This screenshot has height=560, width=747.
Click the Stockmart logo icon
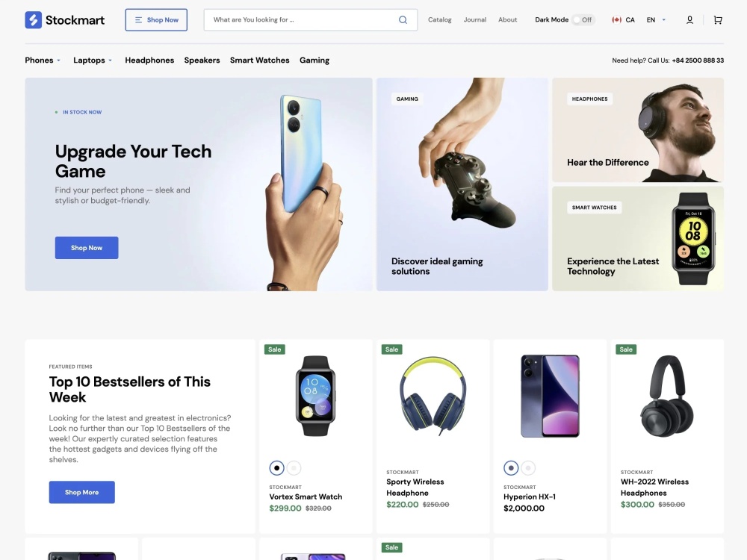pos(34,20)
